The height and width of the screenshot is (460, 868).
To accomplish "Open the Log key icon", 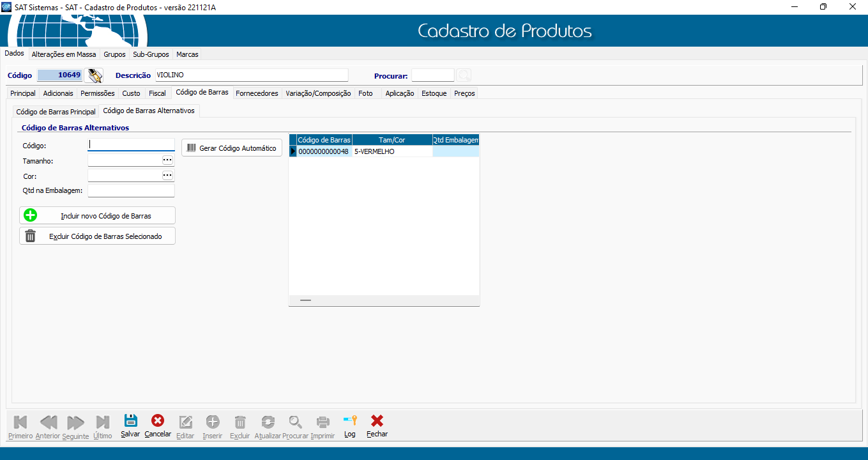I will 349,421.
